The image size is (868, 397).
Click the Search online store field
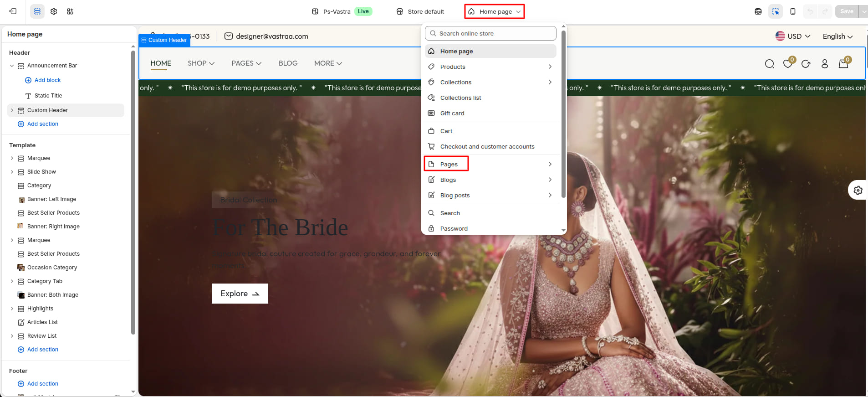click(x=490, y=33)
